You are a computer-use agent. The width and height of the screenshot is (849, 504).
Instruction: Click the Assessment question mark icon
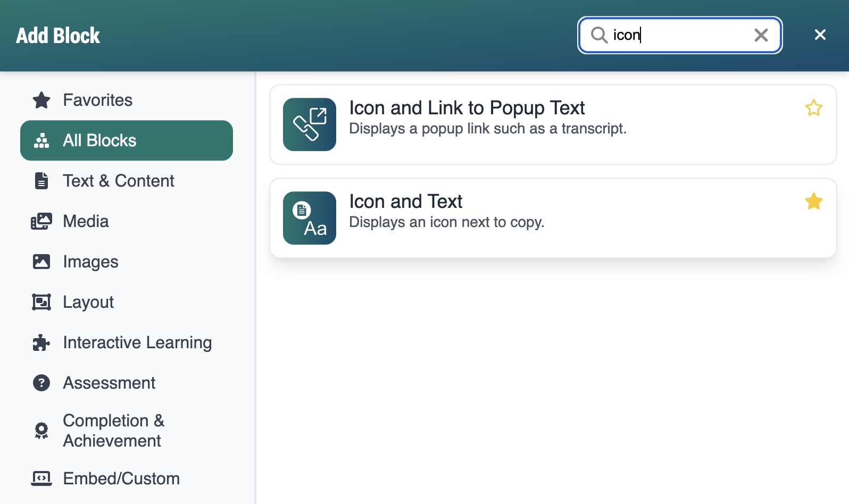(41, 383)
